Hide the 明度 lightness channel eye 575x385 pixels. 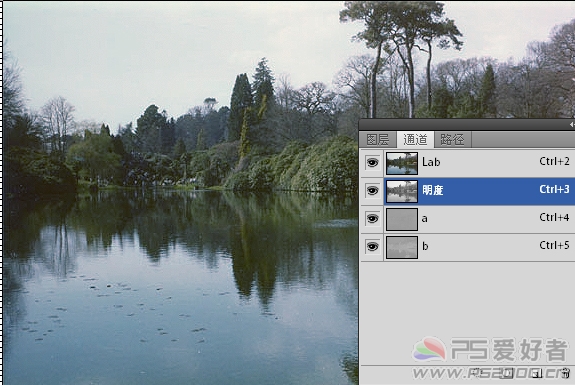[x=372, y=191]
